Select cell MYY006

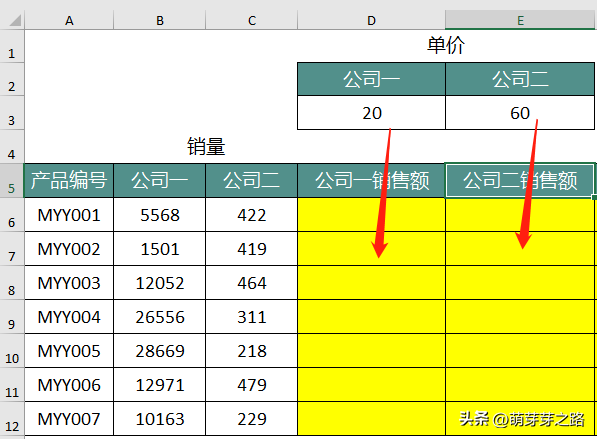pyautogui.click(x=69, y=385)
